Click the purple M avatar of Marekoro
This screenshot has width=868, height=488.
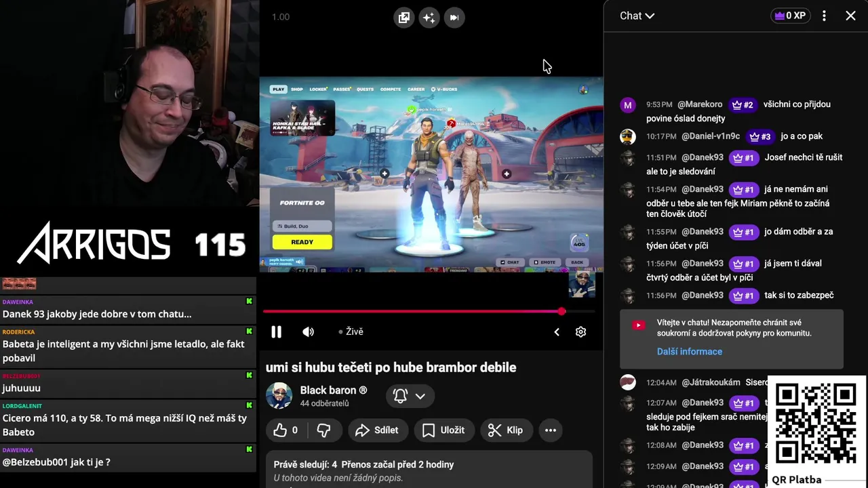(628, 105)
